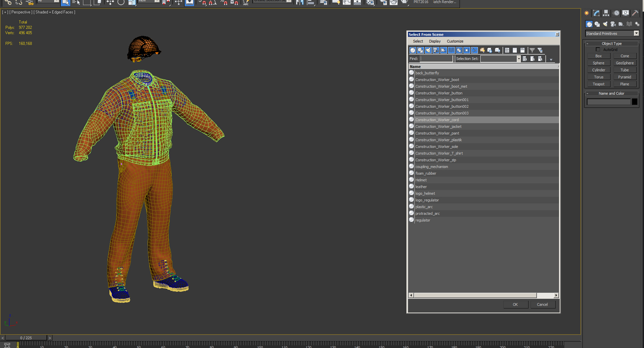
Task: Select Construction_Worker_jacket in list
Action: point(483,127)
